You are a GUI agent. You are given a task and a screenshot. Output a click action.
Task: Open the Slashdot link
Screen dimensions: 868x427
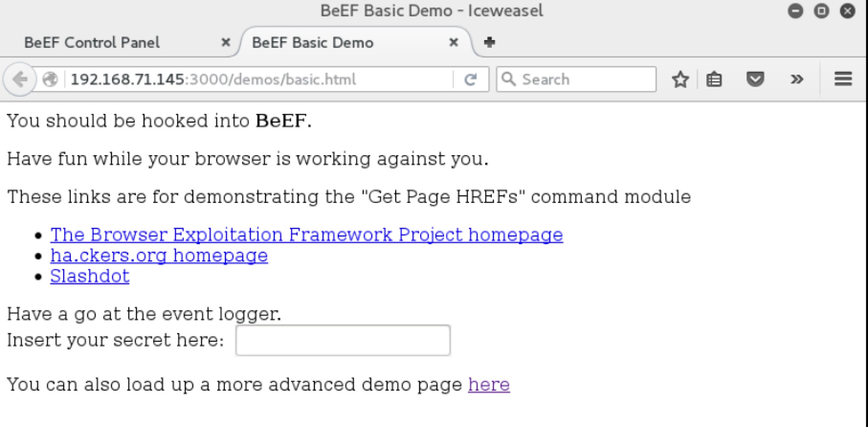(x=90, y=276)
